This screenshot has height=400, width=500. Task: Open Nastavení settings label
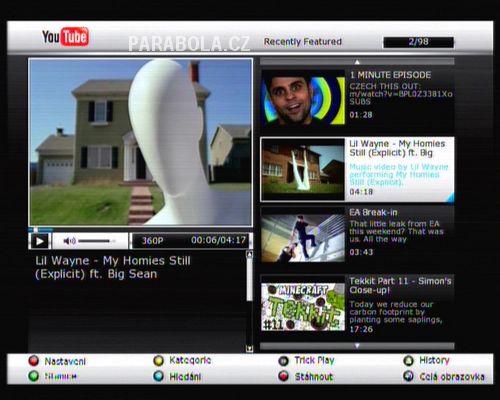click(x=65, y=361)
